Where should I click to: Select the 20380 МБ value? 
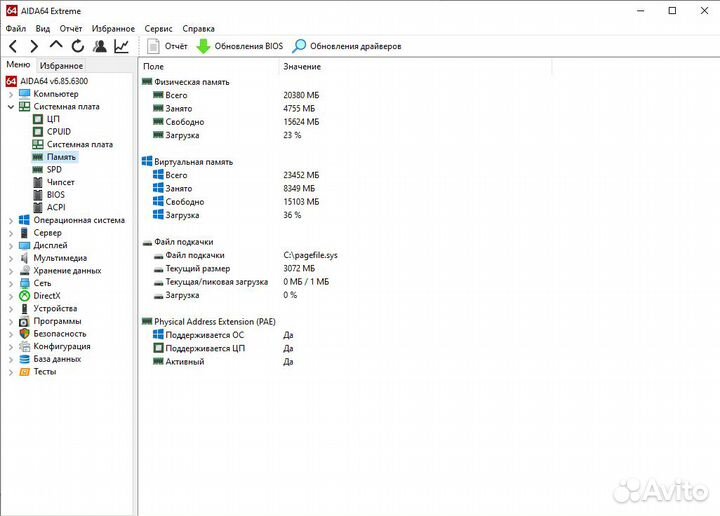tap(301, 95)
